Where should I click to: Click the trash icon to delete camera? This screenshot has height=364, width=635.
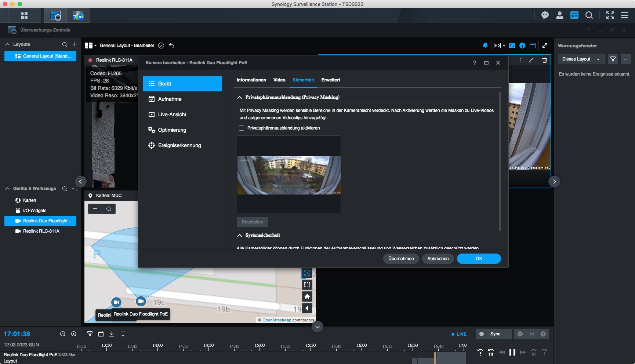tap(545, 60)
